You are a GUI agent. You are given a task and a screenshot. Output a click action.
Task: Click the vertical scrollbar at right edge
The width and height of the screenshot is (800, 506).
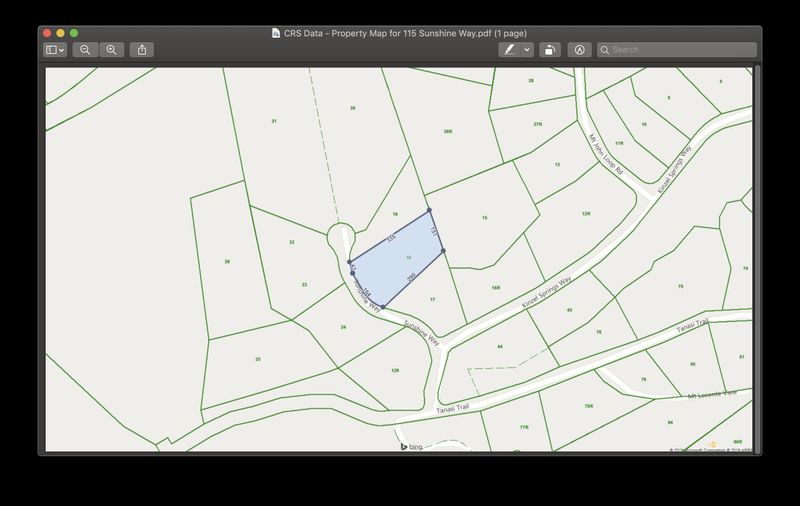click(757, 258)
